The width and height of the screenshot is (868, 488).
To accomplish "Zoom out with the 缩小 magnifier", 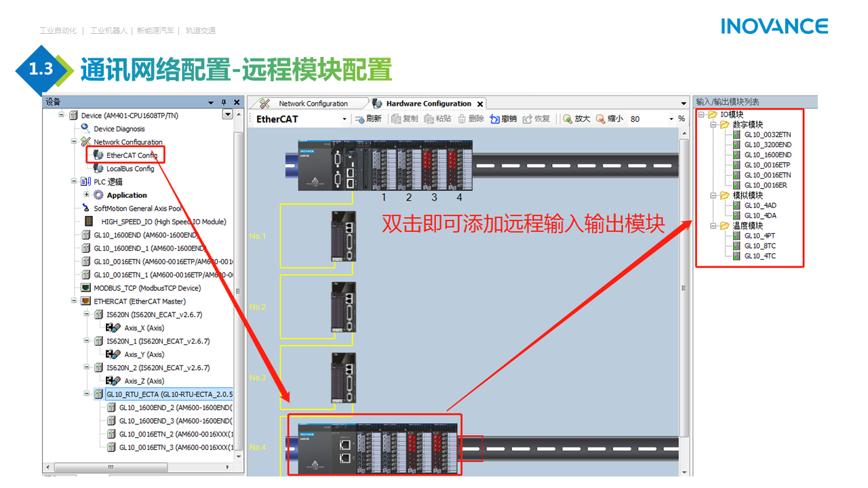I will [600, 119].
